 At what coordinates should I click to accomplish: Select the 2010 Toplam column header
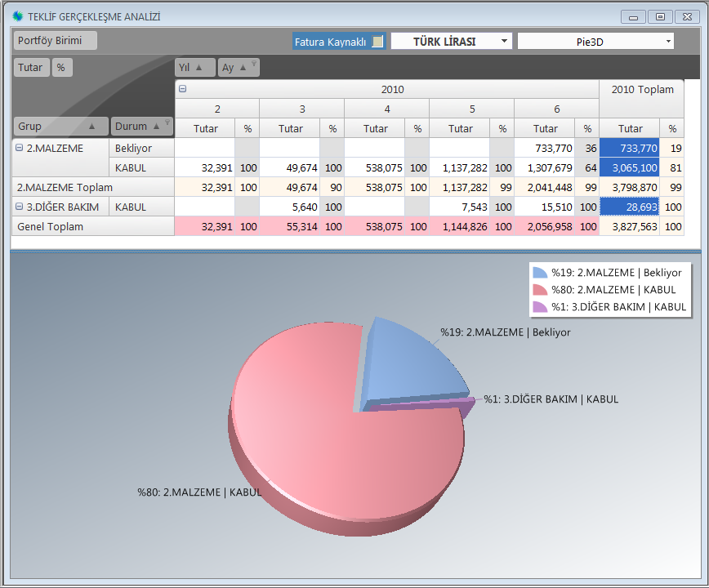point(644,90)
